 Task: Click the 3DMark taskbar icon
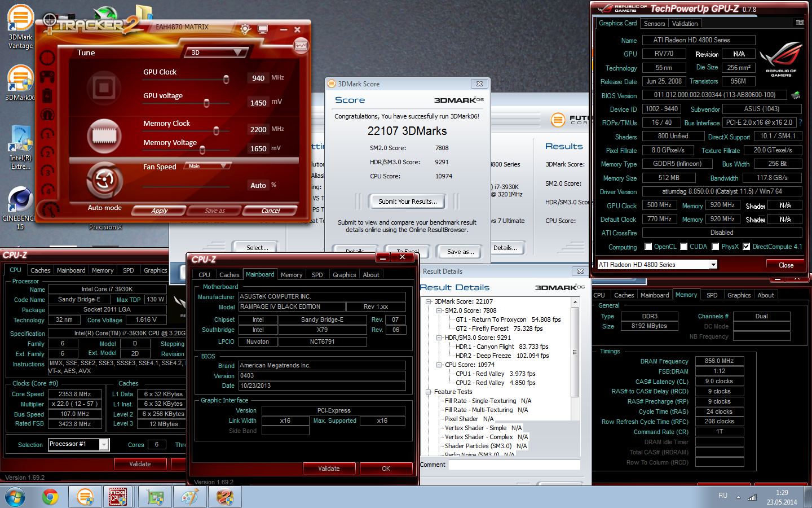pos(85,497)
